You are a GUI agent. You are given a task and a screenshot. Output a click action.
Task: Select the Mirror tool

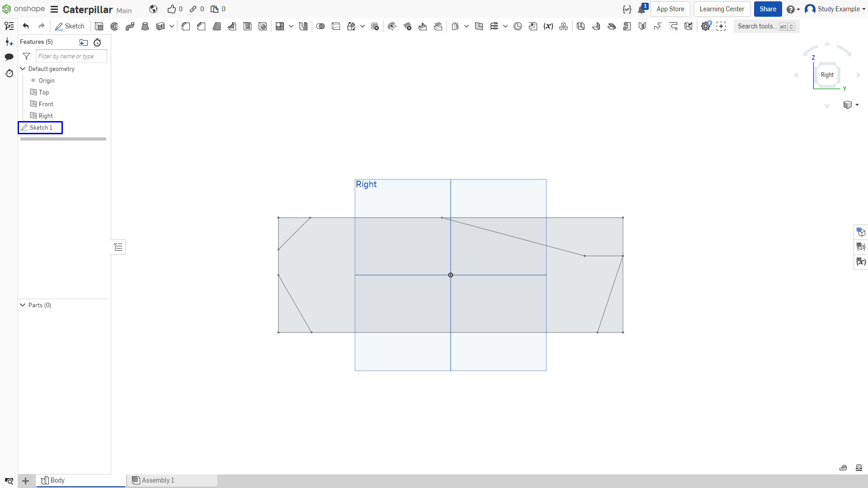pos(303,26)
